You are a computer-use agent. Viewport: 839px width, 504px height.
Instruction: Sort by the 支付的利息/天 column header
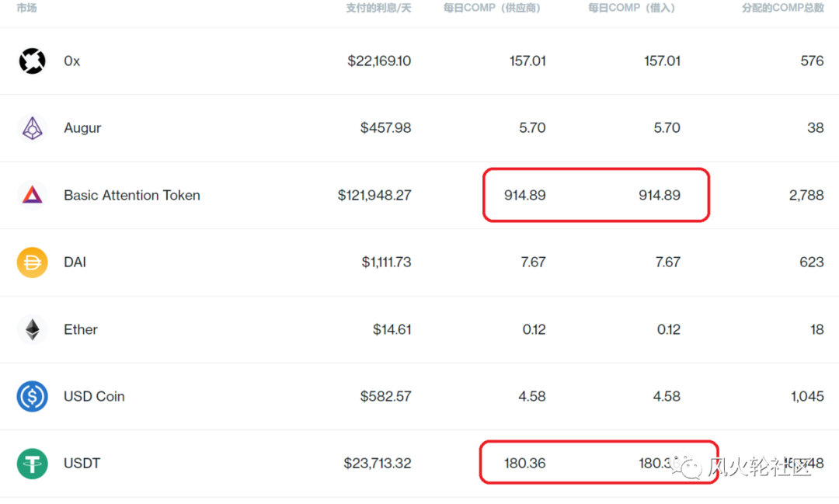coord(380,9)
